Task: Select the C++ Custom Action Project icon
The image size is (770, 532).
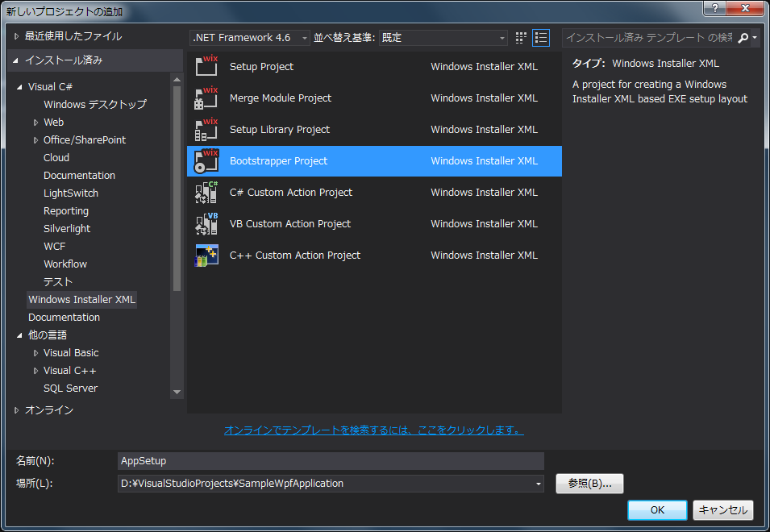Action: [x=206, y=256]
